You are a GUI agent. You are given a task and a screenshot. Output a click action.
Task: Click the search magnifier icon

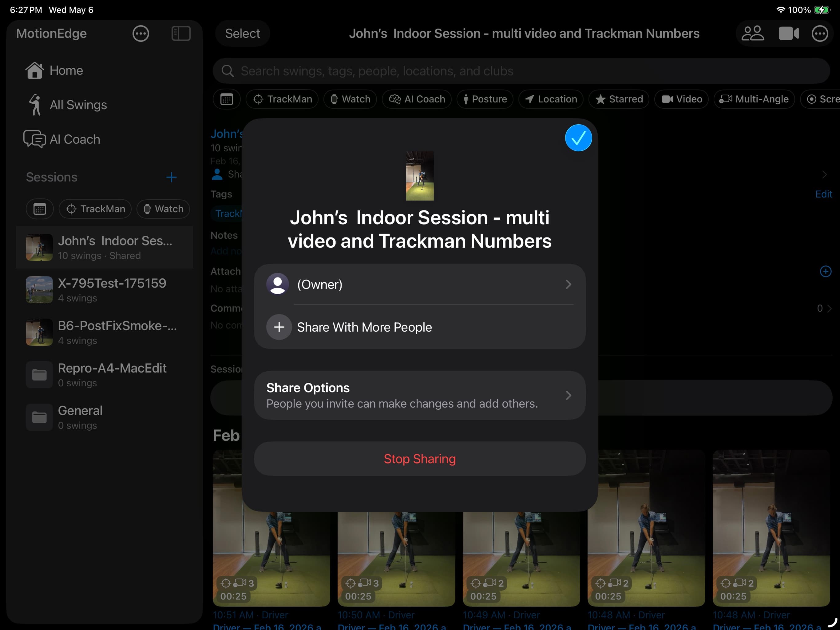click(x=228, y=71)
